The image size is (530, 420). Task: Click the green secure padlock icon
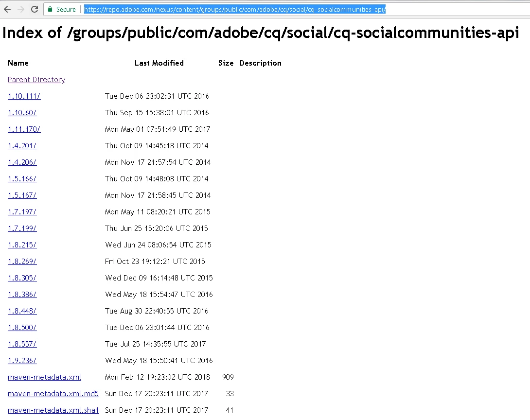click(x=50, y=9)
